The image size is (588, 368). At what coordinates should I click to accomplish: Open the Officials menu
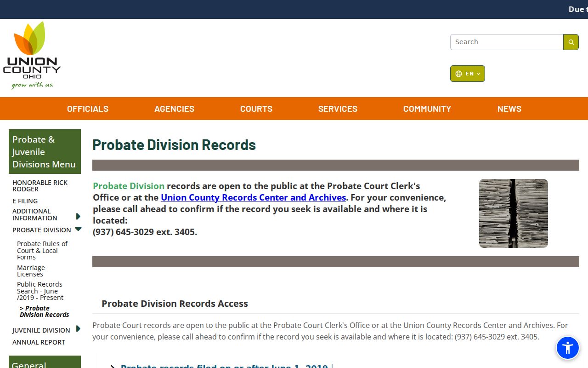pos(88,109)
